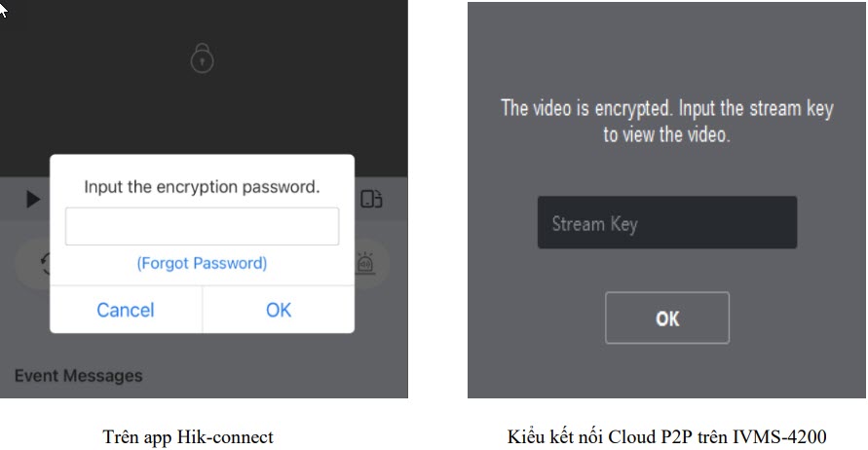Click the "to view the video." text line
This screenshot has height=450, width=868.
click(666, 134)
